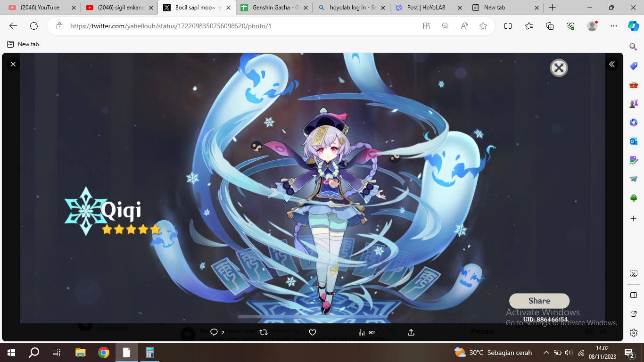644x362 pixels.
Task: Like the tweet with the heart icon
Action: 313,332
